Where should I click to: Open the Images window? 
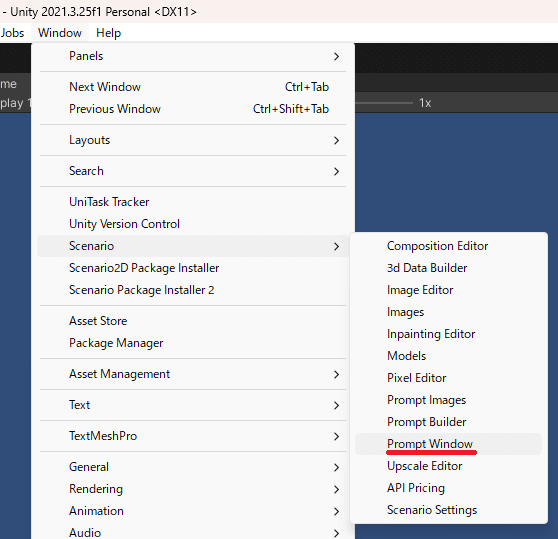[448, 312]
